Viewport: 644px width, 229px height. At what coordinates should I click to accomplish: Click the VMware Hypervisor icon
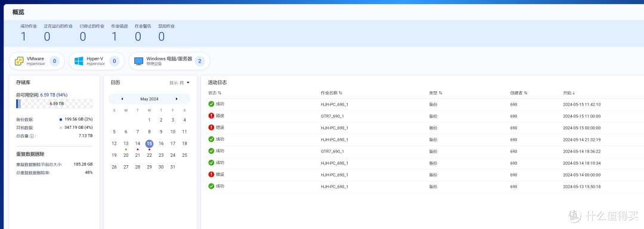19,61
